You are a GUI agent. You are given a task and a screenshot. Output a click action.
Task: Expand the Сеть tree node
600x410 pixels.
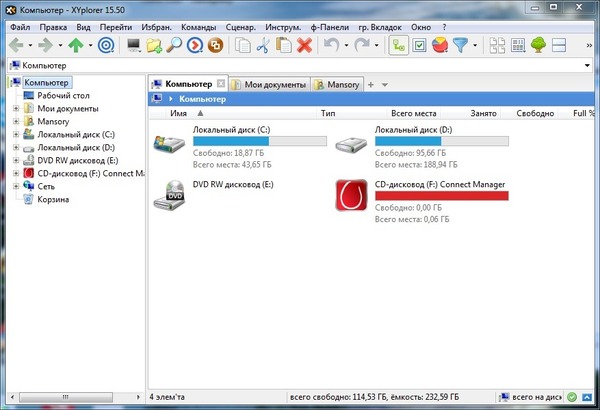tap(16, 186)
